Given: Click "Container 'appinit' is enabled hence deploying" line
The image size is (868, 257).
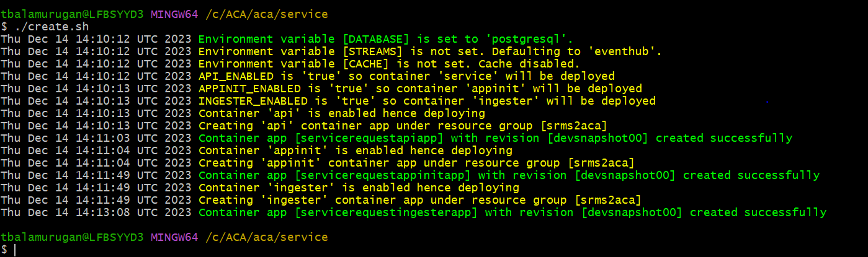Looking at the screenshot, I should pos(356,150).
